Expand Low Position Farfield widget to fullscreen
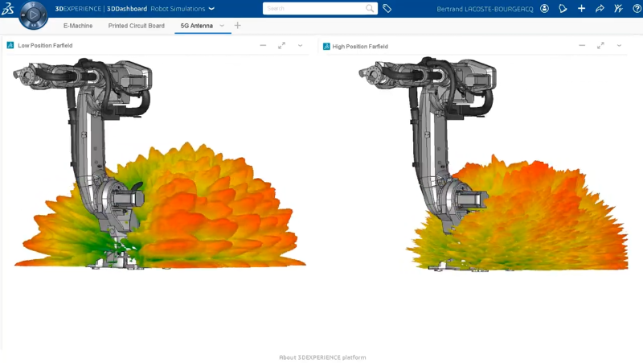Screen dimensions: 644x364 tap(281, 46)
